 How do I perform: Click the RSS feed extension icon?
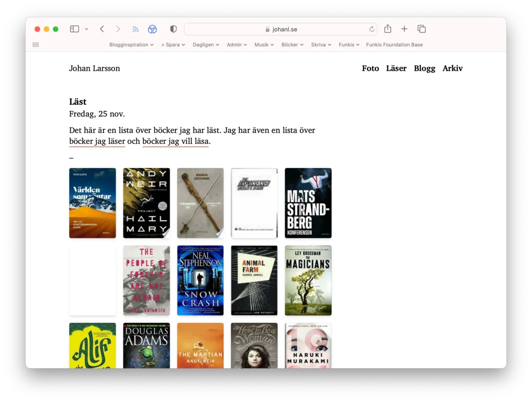[x=135, y=29]
